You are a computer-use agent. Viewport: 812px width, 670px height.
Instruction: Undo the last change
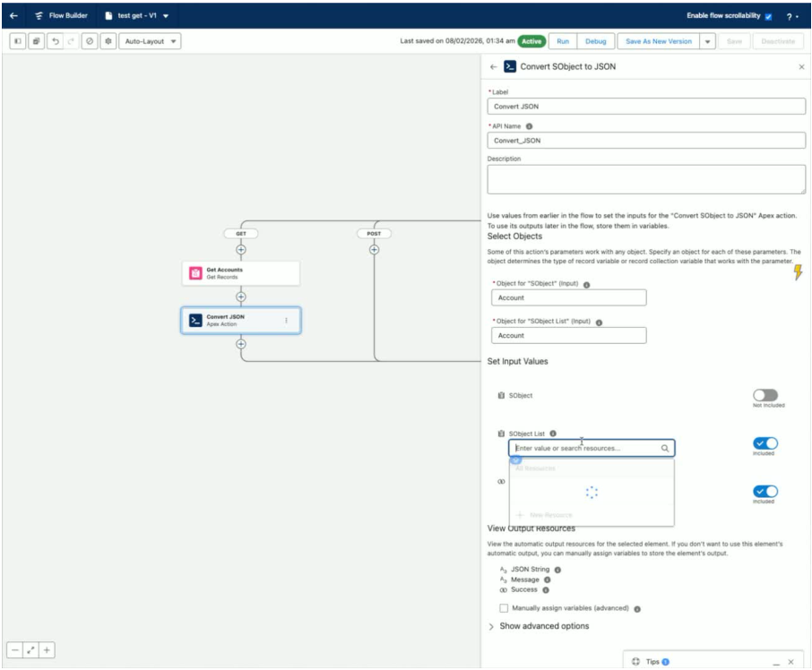(55, 41)
